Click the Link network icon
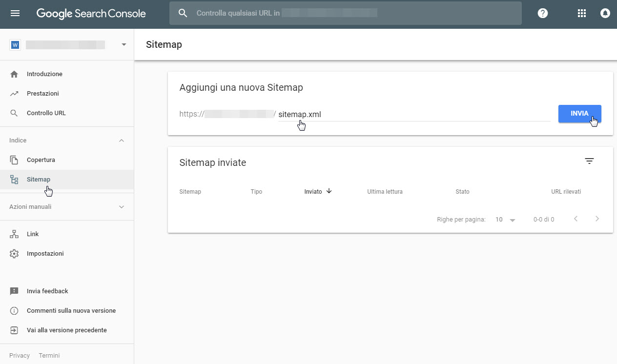This screenshot has height=364, width=617. (x=14, y=234)
